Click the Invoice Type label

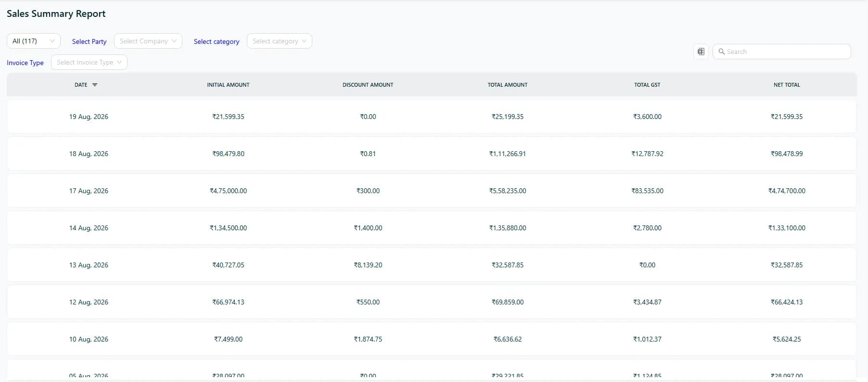[x=25, y=63]
